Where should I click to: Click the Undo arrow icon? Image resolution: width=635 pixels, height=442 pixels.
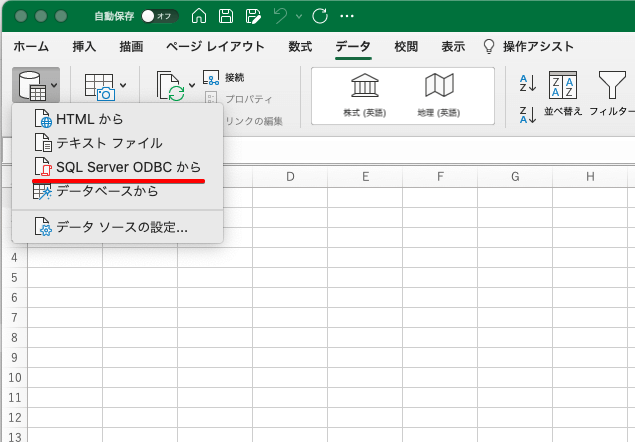pyautogui.click(x=280, y=16)
